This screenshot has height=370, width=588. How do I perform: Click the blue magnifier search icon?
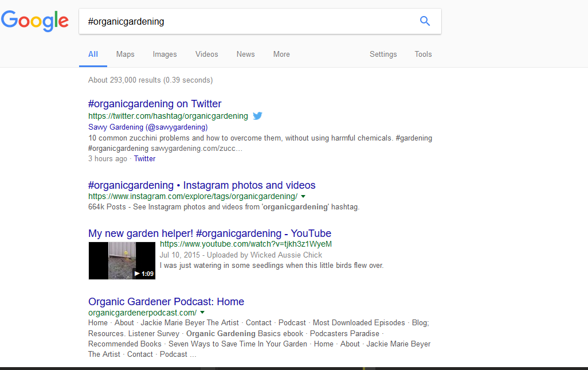(x=425, y=21)
